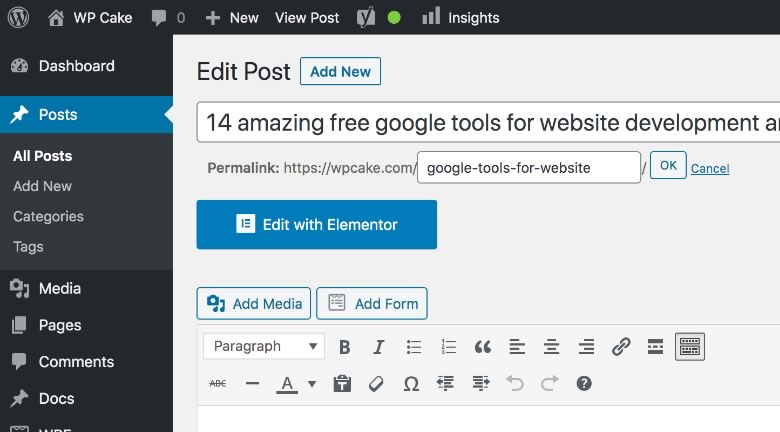Click in the editor content area
Screen dimensions: 780x432
pos(488,419)
